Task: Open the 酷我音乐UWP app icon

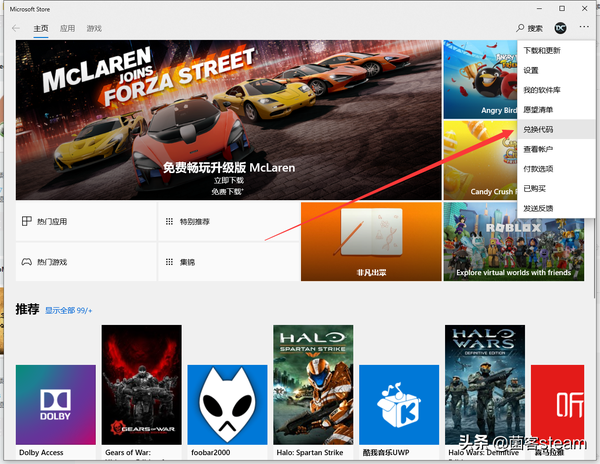Action: click(x=399, y=404)
